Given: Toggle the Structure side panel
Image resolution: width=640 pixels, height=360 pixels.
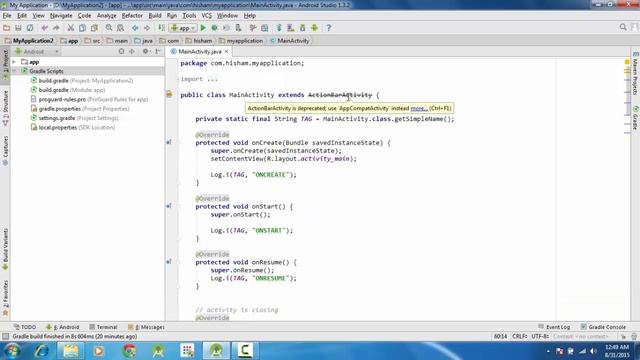Looking at the screenshot, I should [5, 109].
